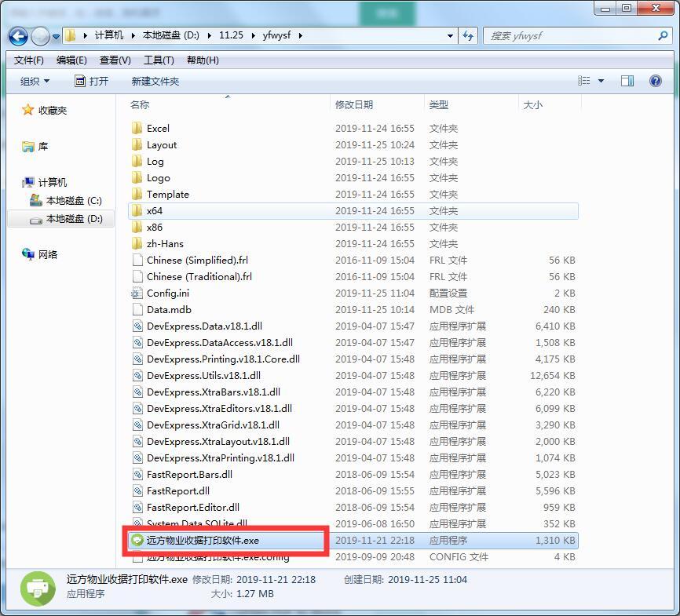Viewport: 680px width, 616px height.
Task: Select DevExpress.DataAccess.v18.1.dll file name
Action: tap(219, 342)
